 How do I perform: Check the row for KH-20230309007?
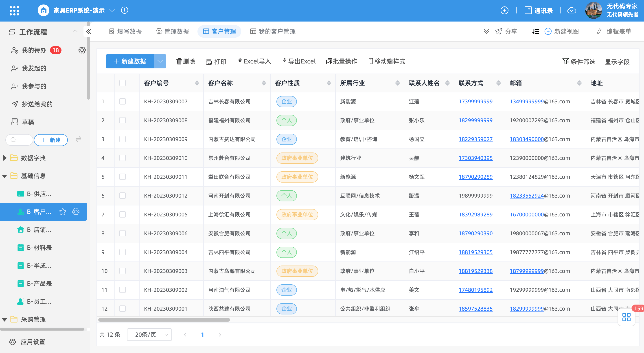click(123, 101)
